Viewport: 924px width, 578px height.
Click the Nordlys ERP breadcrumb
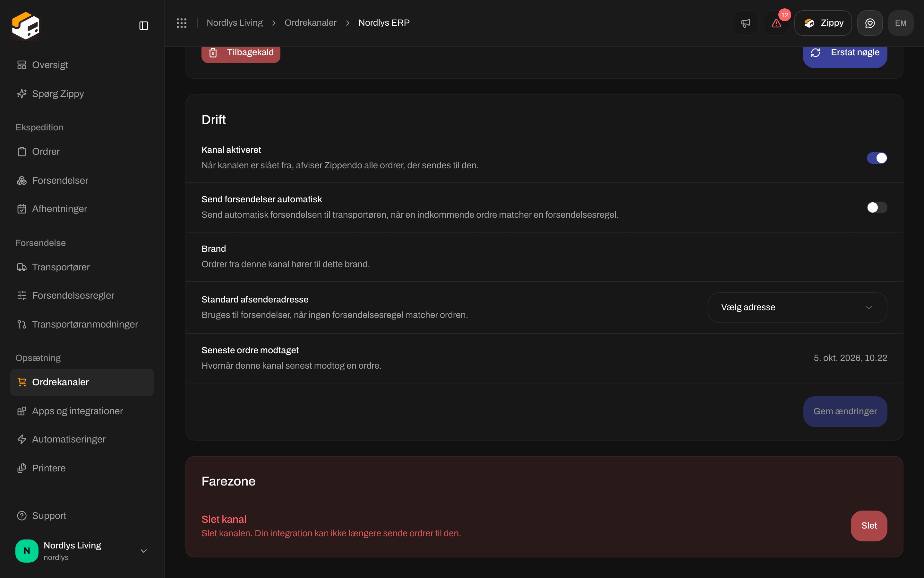(384, 23)
